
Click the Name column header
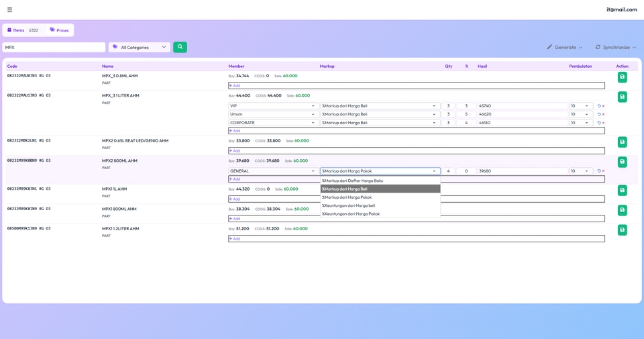coord(107,66)
